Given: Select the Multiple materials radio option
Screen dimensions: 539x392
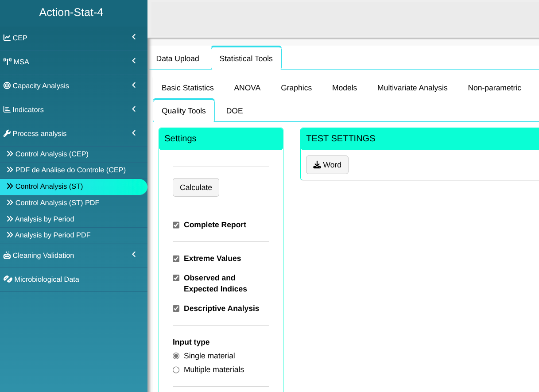Looking at the screenshot, I should point(176,370).
